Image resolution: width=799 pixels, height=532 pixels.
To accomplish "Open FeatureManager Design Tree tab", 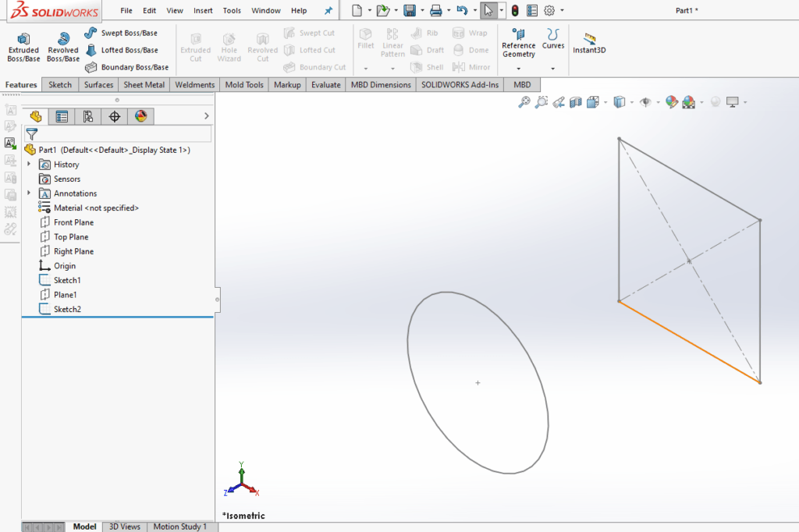I will point(36,117).
